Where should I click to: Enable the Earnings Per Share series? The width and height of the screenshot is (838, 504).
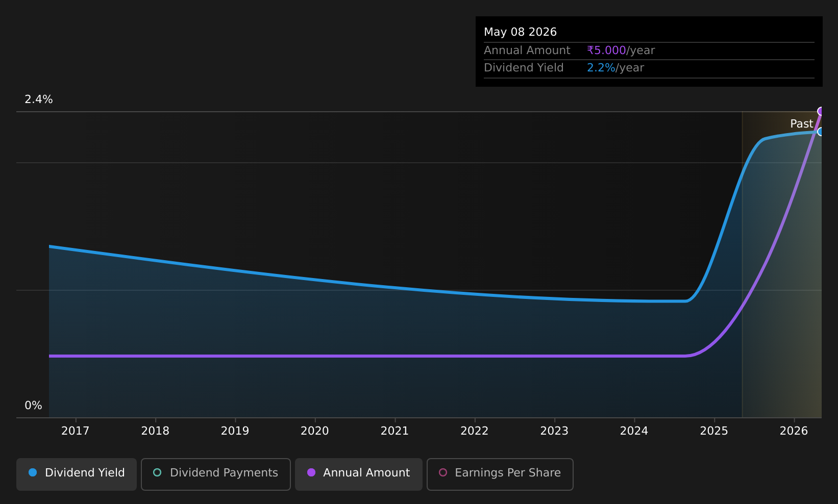(500, 474)
